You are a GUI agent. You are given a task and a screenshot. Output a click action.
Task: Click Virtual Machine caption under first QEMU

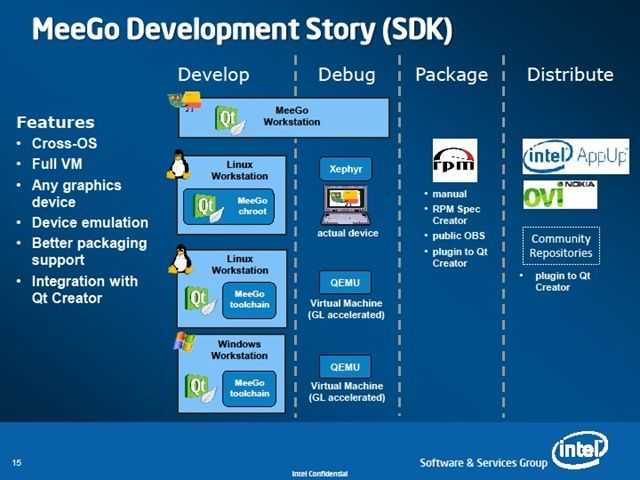(346, 309)
